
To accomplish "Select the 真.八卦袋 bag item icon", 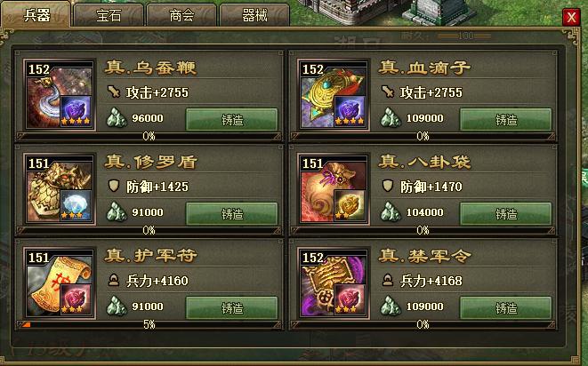I will pos(334,189).
